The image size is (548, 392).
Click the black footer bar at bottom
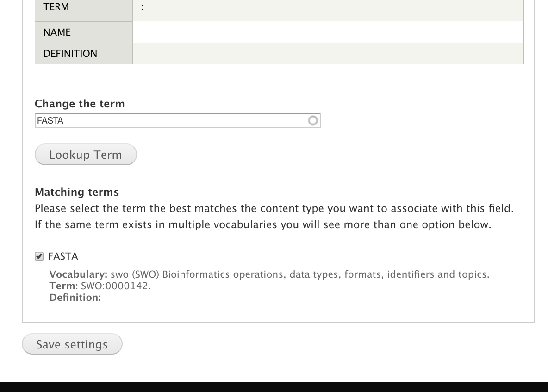coord(274,386)
